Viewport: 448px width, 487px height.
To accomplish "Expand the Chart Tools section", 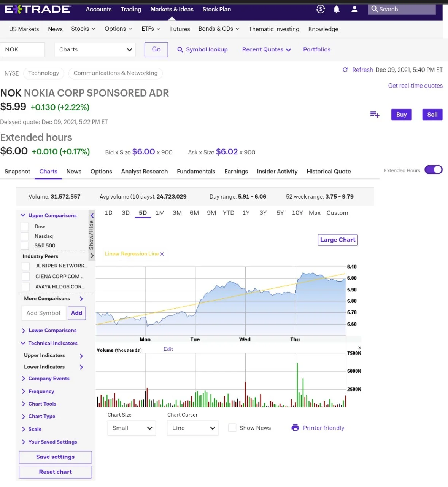I will coord(39,404).
